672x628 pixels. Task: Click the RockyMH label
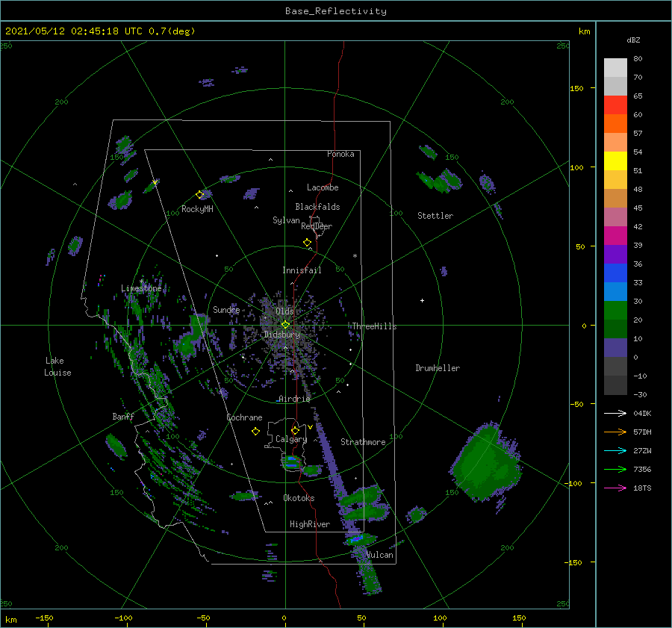(x=197, y=209)
